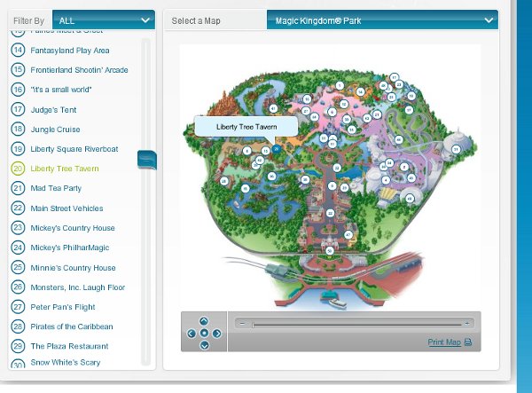
Task: Click the zoom out minus icon
Action: (242, 324)
